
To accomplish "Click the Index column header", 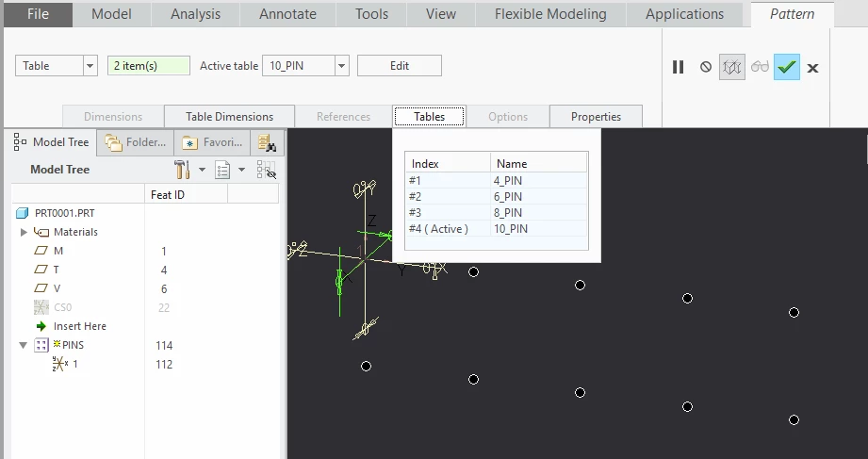I will pos(448,164).
